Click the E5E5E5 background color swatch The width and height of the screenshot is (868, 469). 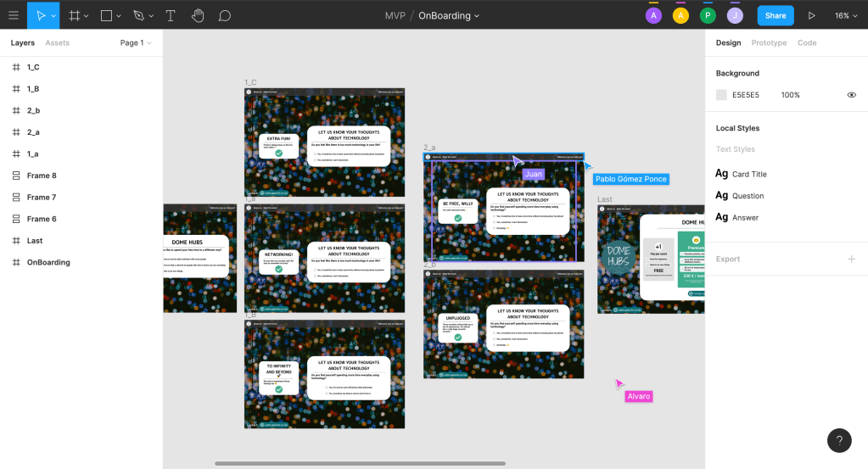pyautogui.click(x=721, y=95)
